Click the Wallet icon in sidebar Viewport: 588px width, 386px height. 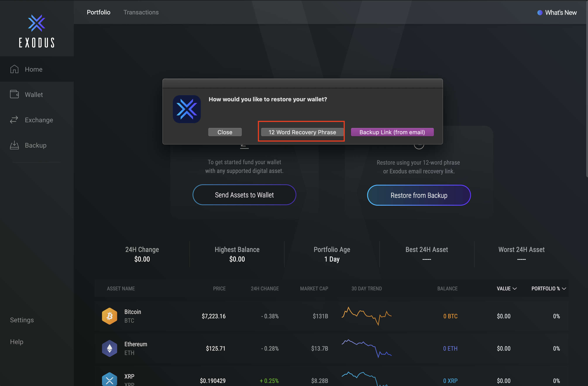tap(14, 94)
